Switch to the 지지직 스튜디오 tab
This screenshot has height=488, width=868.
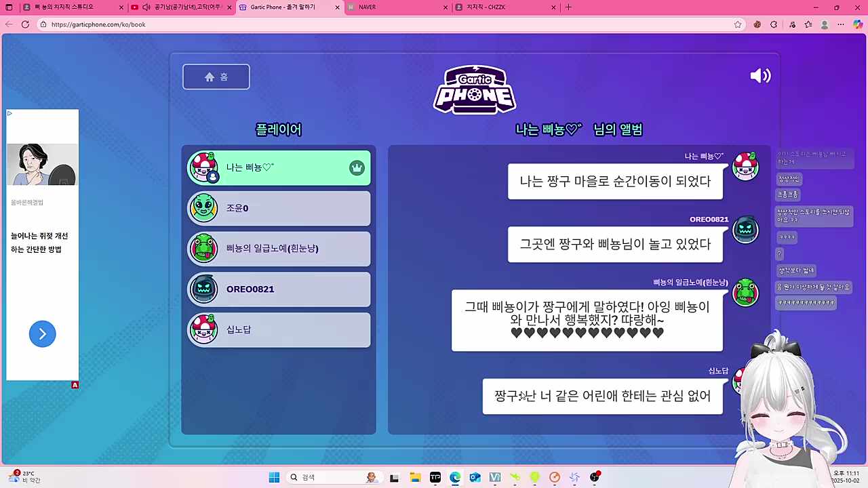coord(73,7)
